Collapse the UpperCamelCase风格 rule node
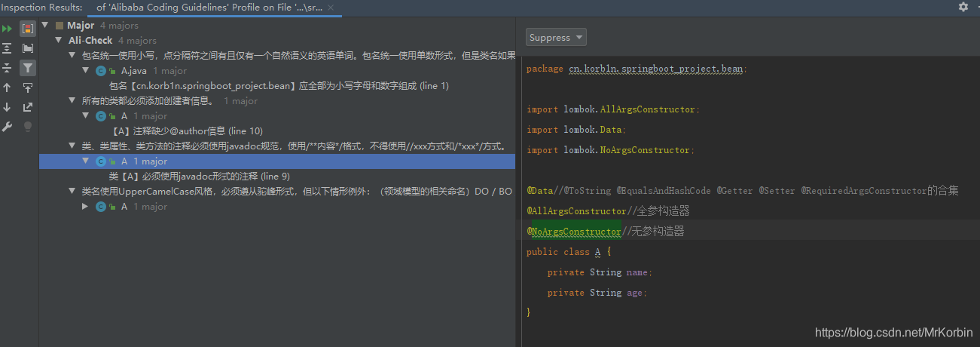The height and width of the screenshot is (347, 980). coord(72,192)
